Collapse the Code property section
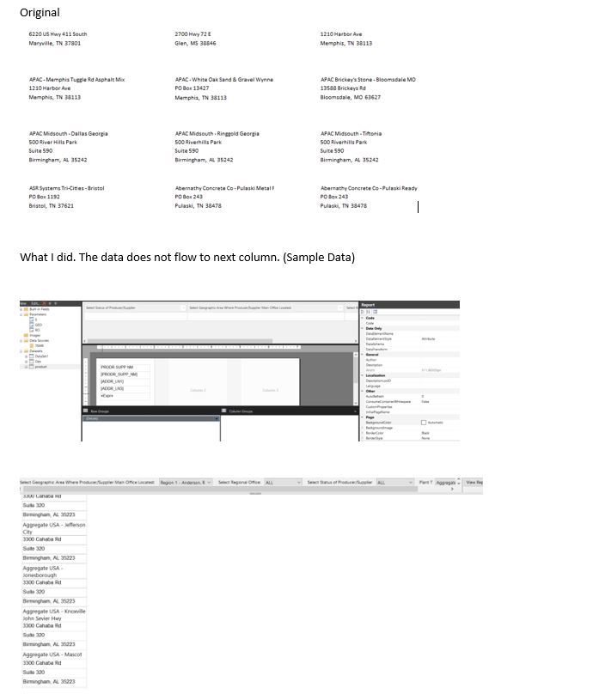Screen dimensions: 593x700 click(x=362, y=318)
